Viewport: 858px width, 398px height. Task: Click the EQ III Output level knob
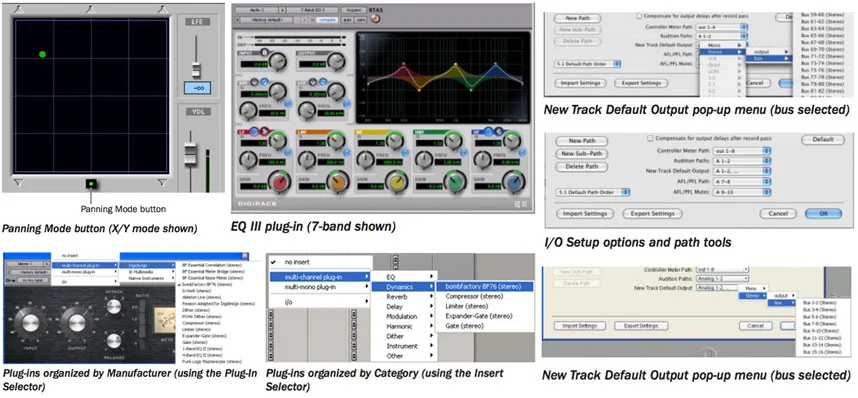[336, 62]
